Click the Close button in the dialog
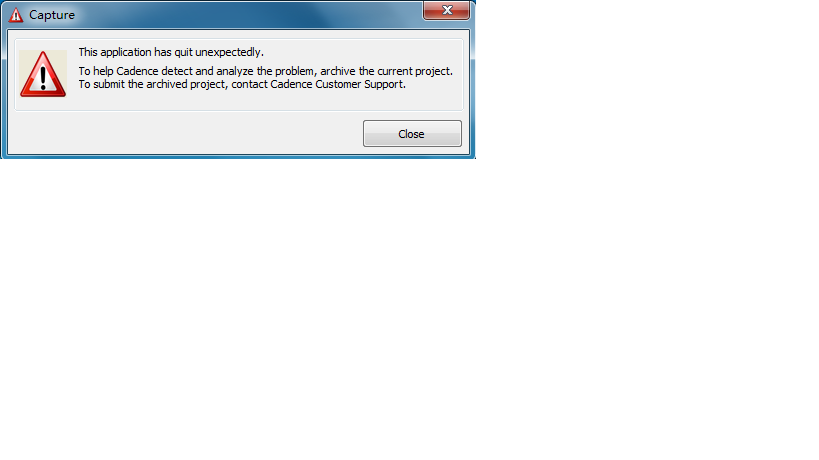The image size is (819, 460). (412, 134)
